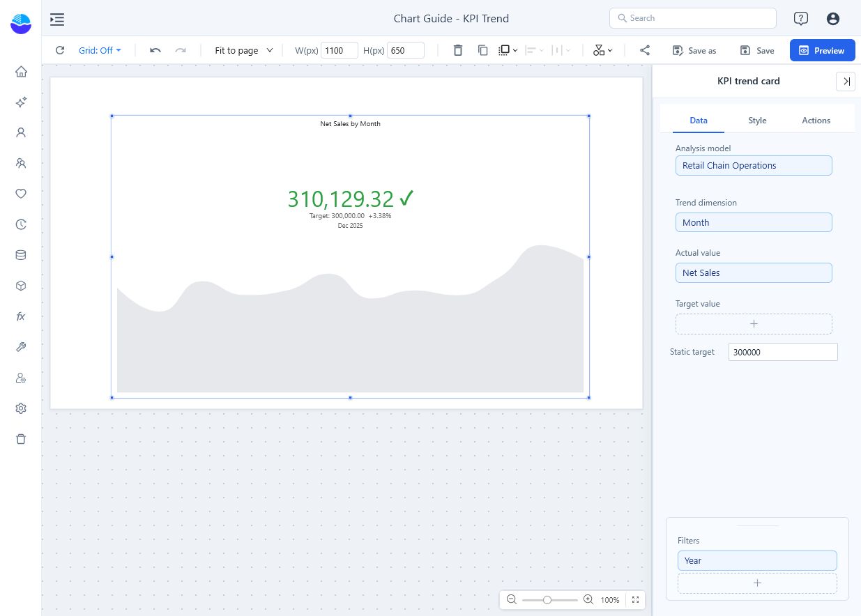Click the Search input field
861x616 pixels.
(693, 18)
